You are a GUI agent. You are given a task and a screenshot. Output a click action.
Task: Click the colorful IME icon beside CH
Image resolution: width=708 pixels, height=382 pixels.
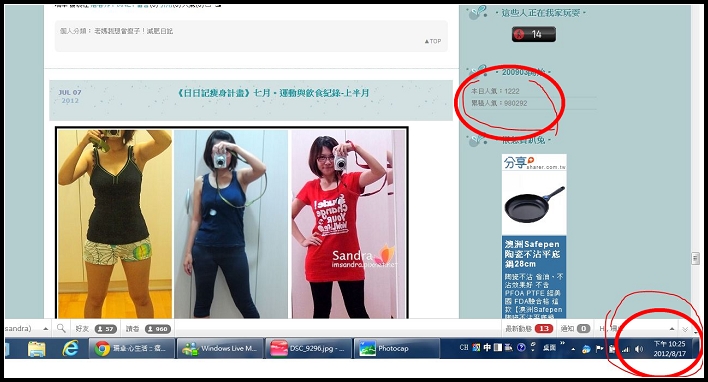tap(476, 347)
